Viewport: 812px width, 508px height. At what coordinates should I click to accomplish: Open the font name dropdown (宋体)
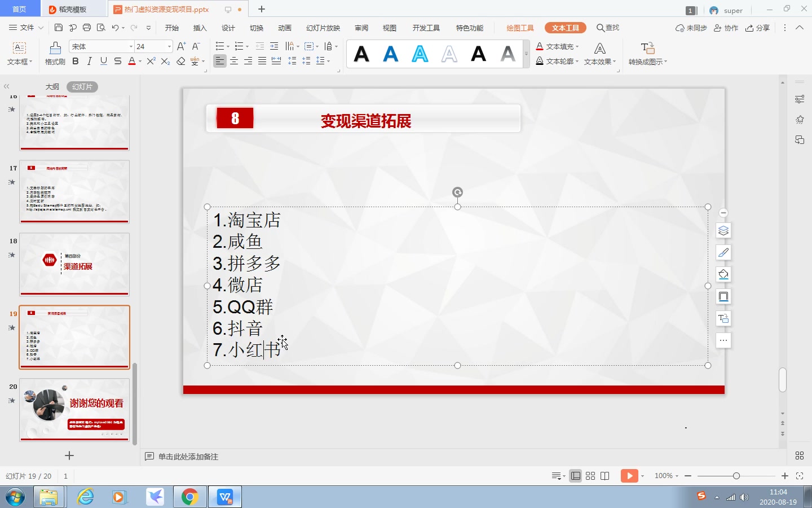(131, 46)
